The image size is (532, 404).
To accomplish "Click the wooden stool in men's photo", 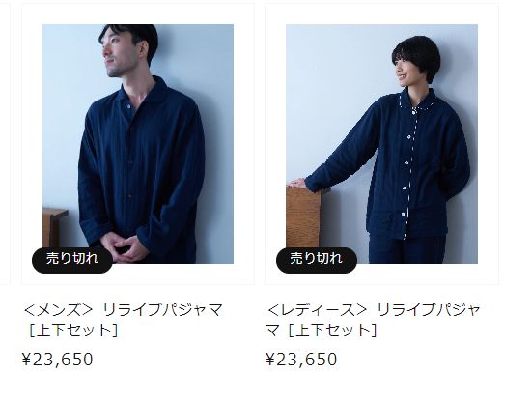I will pyautogui.click(x=54, y=227).
